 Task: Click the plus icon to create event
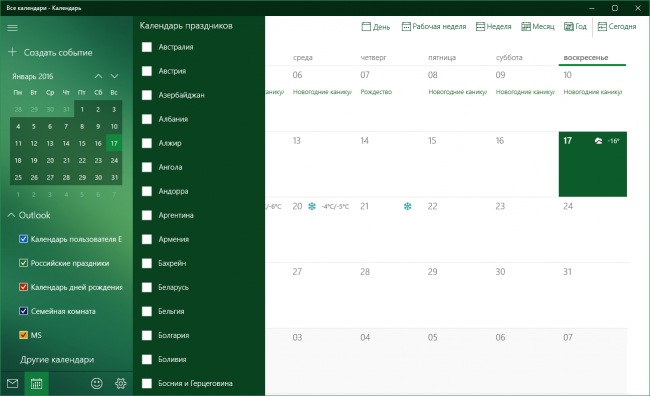coord(12,52)
